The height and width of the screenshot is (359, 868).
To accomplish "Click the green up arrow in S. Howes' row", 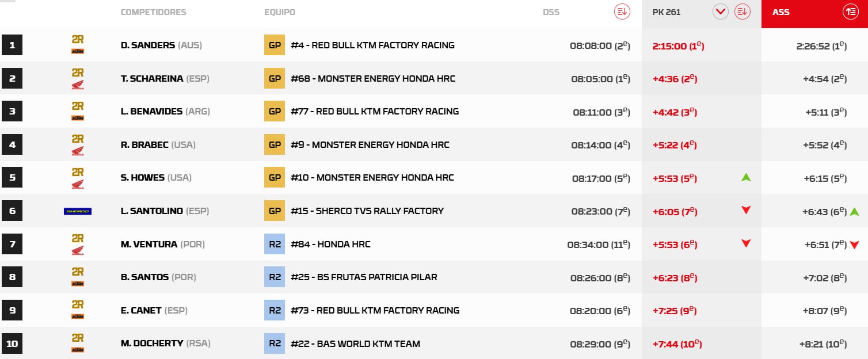I will coord(746,178).
